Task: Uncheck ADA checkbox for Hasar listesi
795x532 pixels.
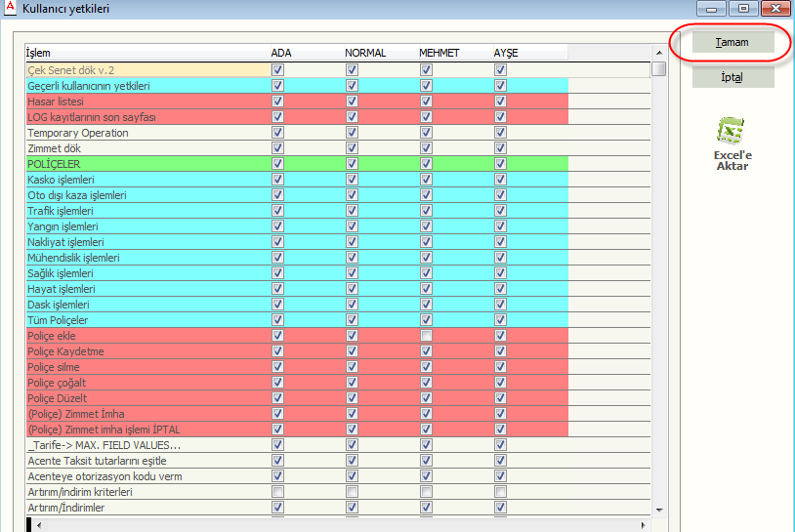Action: [x=278, y=102]
